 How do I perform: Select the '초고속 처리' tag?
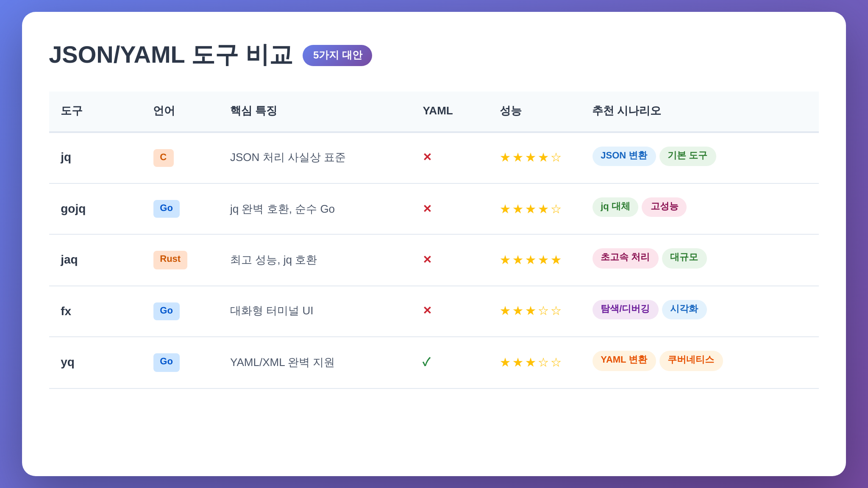coord(625,258)
